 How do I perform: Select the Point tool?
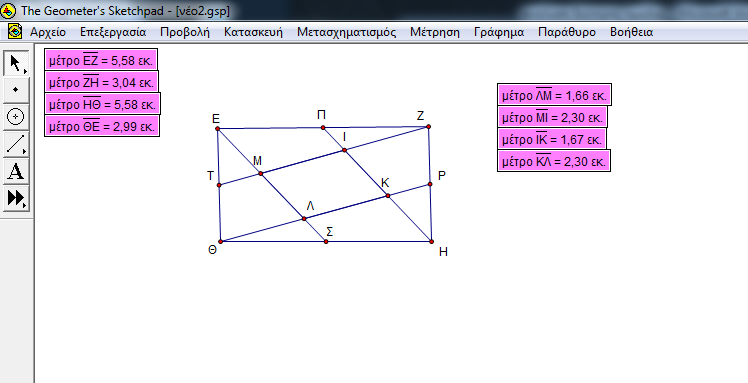(16, 90)
